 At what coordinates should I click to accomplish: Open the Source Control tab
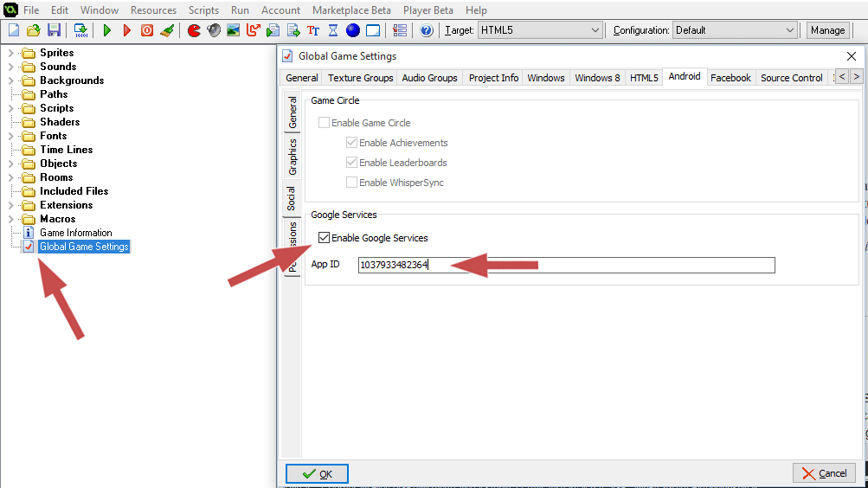pyautogui.click(x=792, y=78)
